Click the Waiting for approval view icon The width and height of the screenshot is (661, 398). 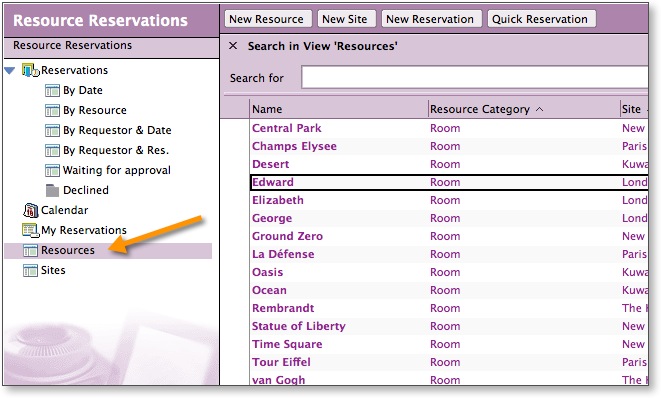pyautogui.click(x=52, y=170)
